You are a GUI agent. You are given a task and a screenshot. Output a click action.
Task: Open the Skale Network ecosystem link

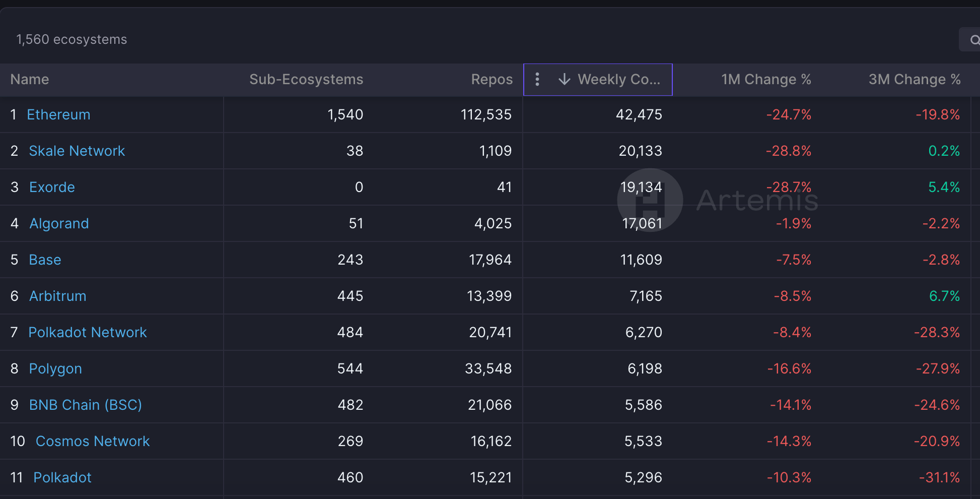(x=77, y=151)
